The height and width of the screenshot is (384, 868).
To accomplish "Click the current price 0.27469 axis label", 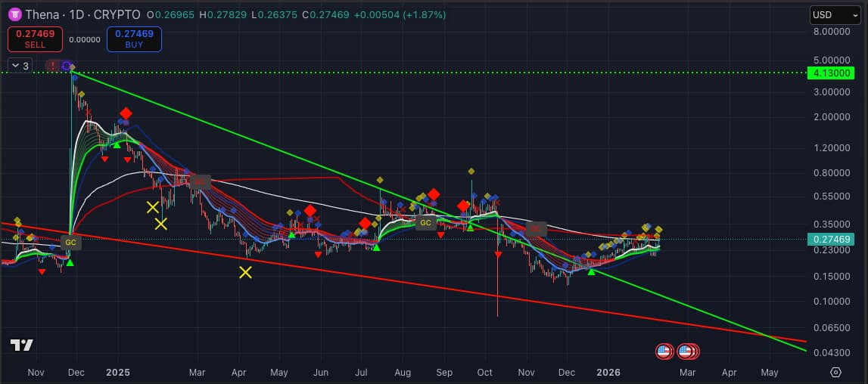I will coord(830,240).
